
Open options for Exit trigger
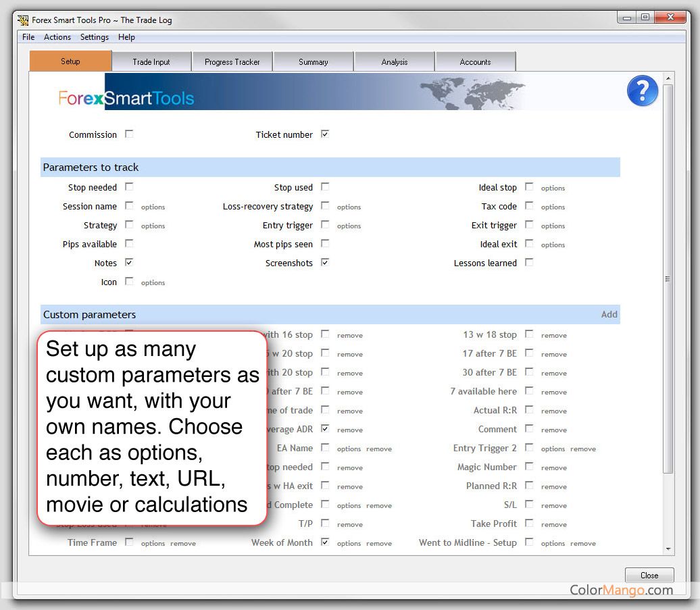[x=553, y=226]
